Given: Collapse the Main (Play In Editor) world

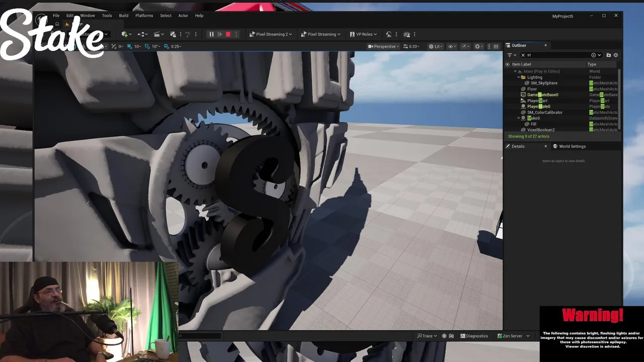Looking at the screenshot, I should coord(515,71).
